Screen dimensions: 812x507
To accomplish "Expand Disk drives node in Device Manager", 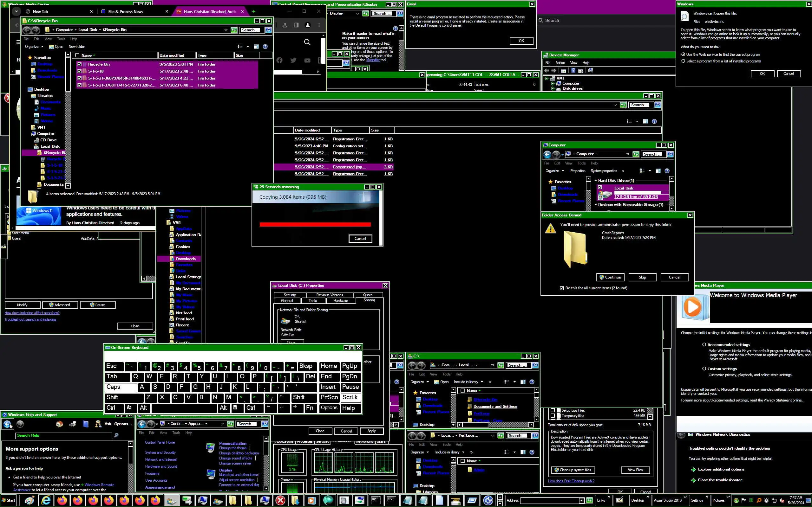I will pos(553,88).
